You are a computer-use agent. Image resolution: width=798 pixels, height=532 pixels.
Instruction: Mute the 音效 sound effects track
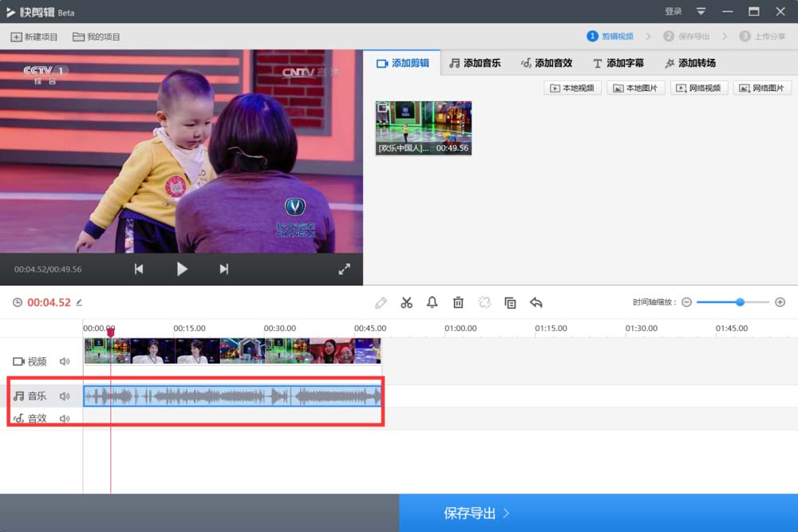pyautogui.click(x=65, y=418)
